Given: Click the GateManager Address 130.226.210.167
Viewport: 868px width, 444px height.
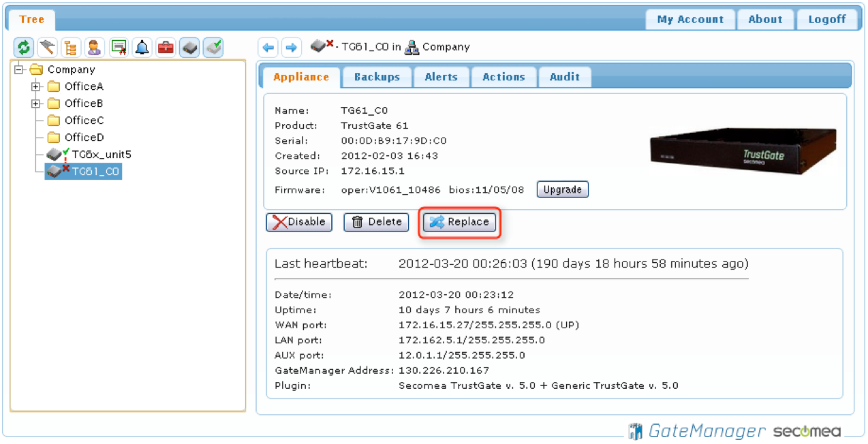Looking at the screenshot, I should [x=444, y=370].
